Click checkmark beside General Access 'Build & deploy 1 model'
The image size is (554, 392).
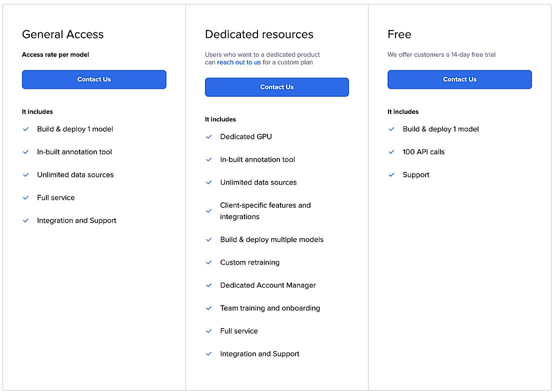point(26,129)
